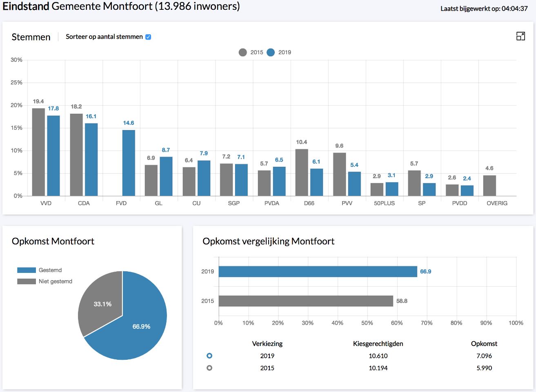Expand the Stemmen chart to fullscreen

pos(520,36)
